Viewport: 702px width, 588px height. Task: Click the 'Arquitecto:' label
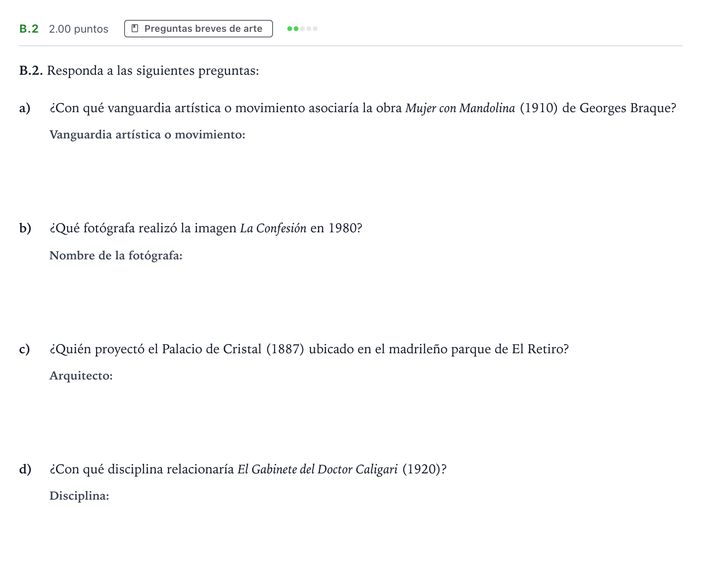click(81, 376)
